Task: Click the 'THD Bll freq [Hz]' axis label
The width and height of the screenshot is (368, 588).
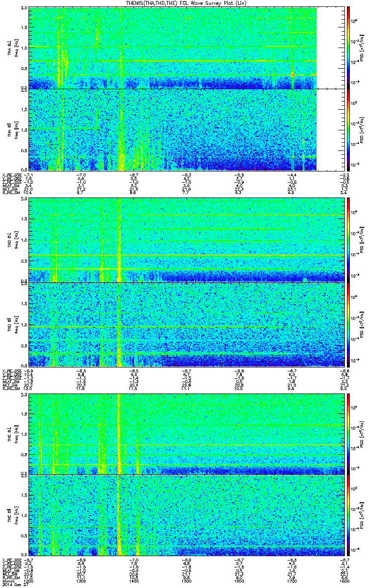Action: (x=12, y=324)
